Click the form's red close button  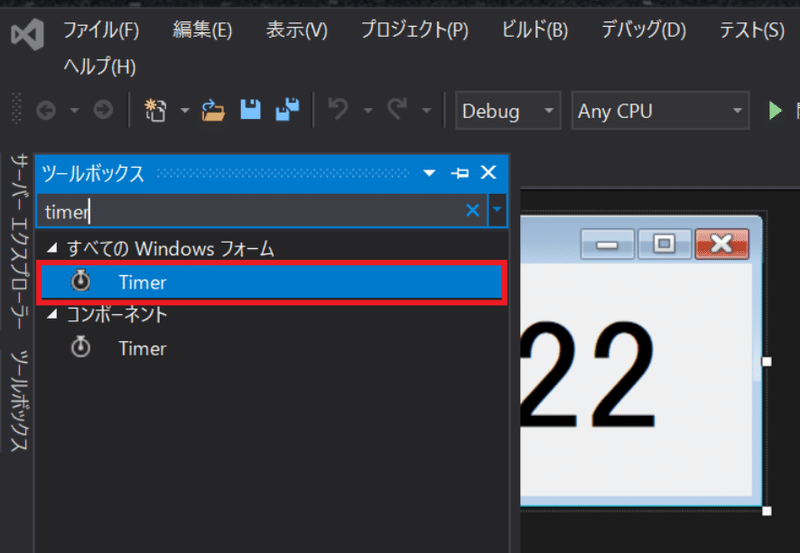722,244
